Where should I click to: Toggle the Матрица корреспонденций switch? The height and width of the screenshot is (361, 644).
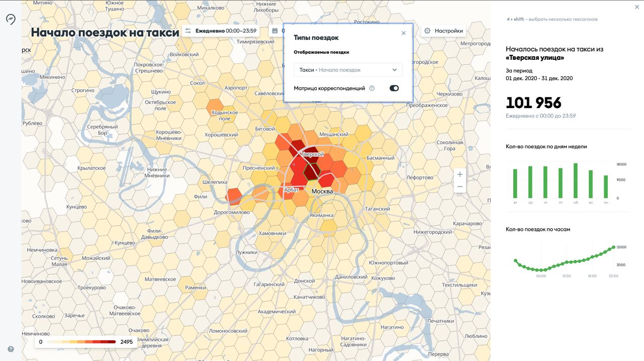[x=394, y=88]
